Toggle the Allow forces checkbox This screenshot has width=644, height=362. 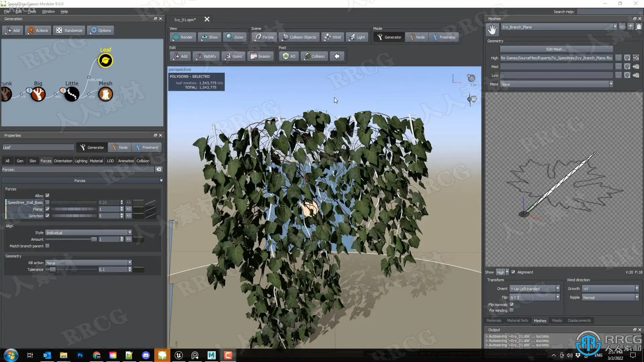pos(47,196)
